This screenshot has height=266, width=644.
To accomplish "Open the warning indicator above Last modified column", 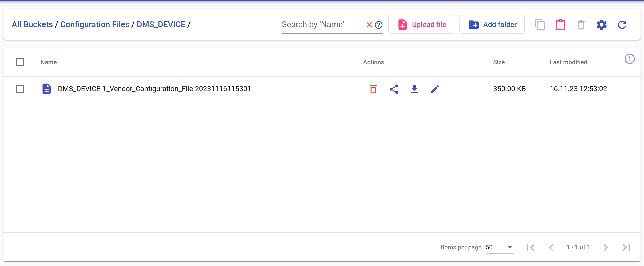I will tap(630, 59).
